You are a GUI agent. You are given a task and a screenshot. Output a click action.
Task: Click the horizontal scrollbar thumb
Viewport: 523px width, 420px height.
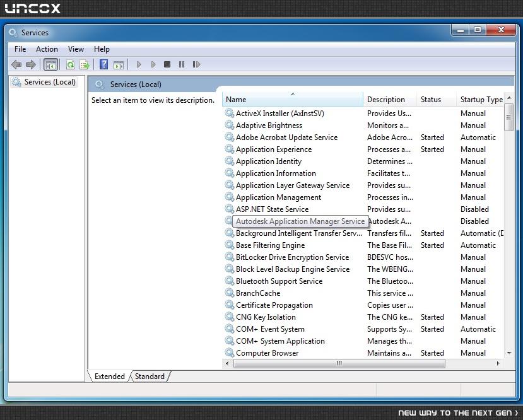[339, 363]
